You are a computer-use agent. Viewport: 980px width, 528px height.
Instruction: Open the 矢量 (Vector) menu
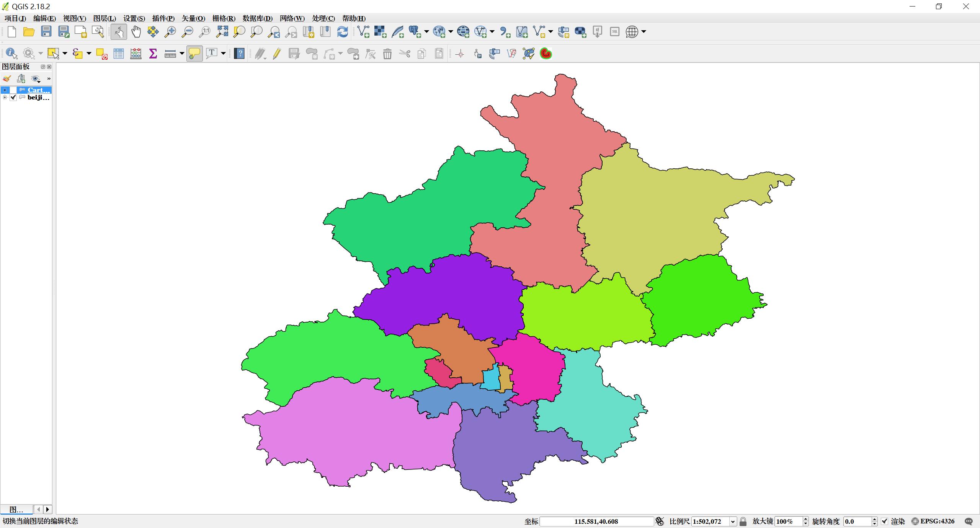[193, 18]
